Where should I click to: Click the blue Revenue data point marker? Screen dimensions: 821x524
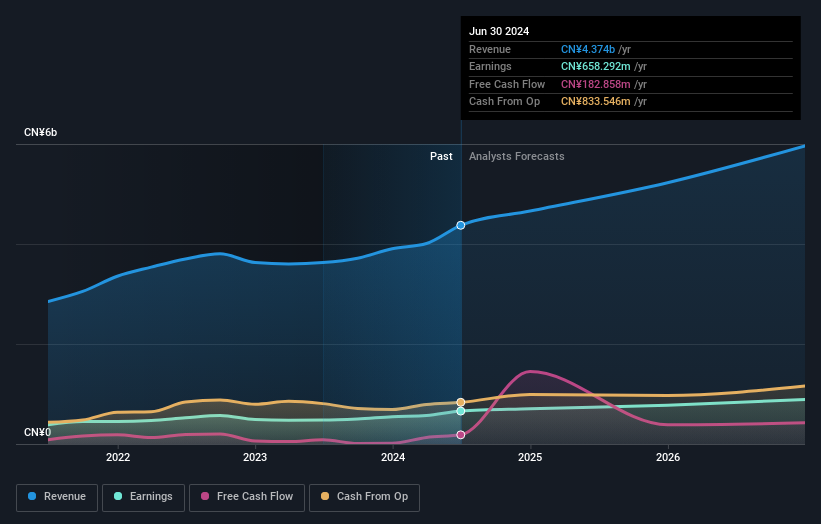[461, 225]
